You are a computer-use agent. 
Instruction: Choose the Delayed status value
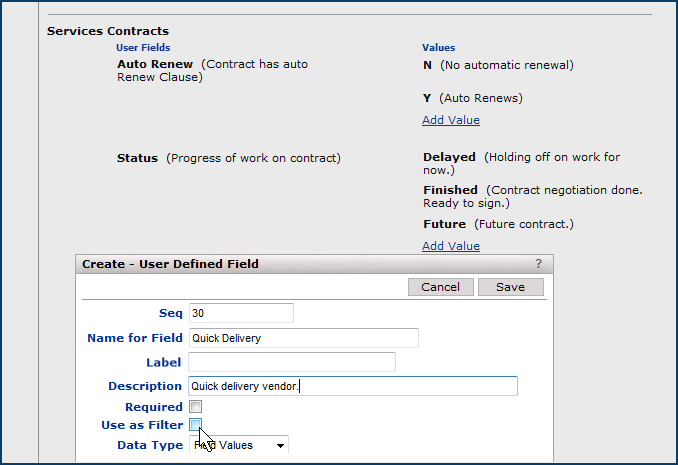(x=449, y=157)
